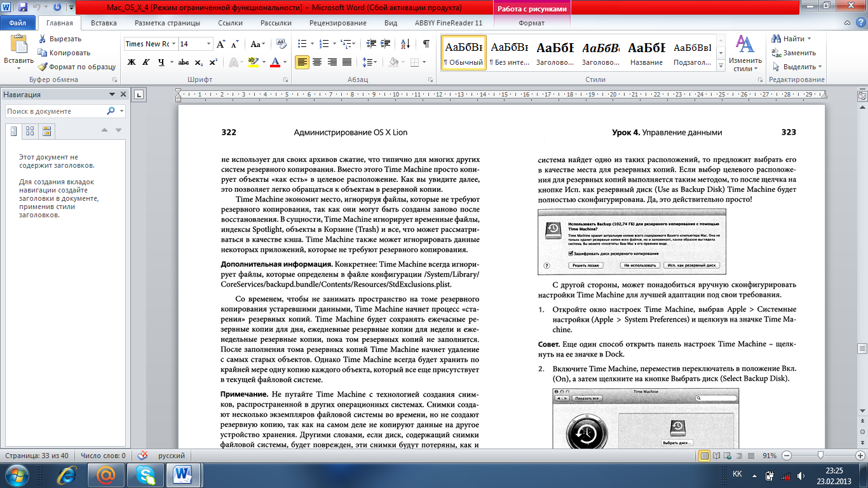Viewport: 868px width, 488px height.
Task: Apply superscript formatting
Action: (214, 62)
